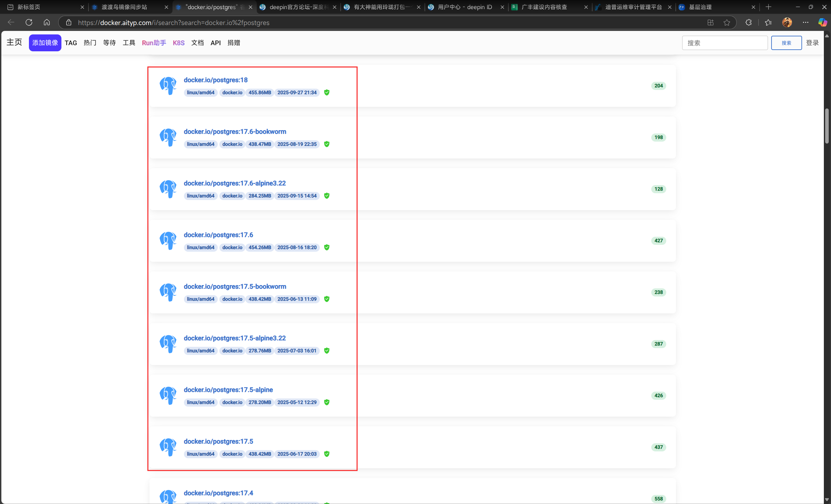Open the browser profile avatar
Viewport: 831px width, 504px height.
coord(787,23)
